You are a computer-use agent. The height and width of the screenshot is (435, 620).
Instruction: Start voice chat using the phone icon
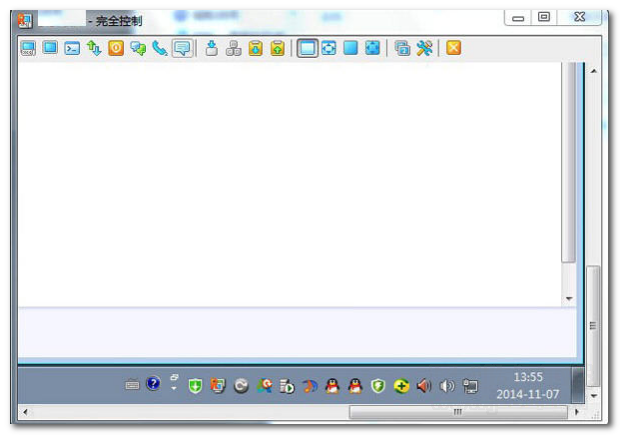point(160,48)
